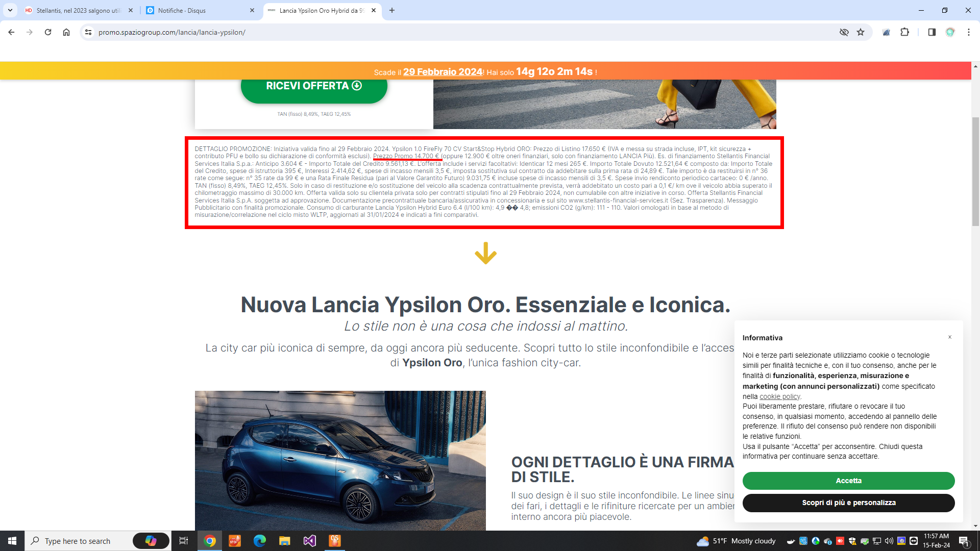Click Scopri di più e personalizza
The width and height of the screenshot is (980, 551).
pos(848,503)
